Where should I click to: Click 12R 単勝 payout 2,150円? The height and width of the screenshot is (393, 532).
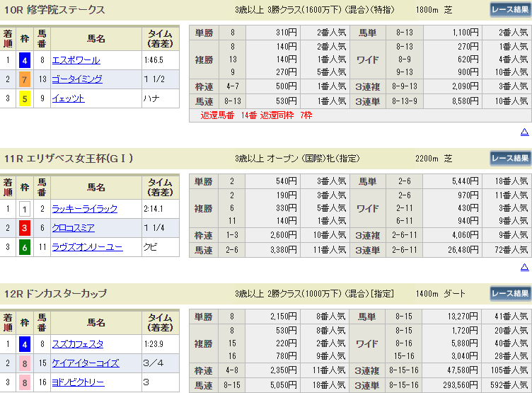284,317
